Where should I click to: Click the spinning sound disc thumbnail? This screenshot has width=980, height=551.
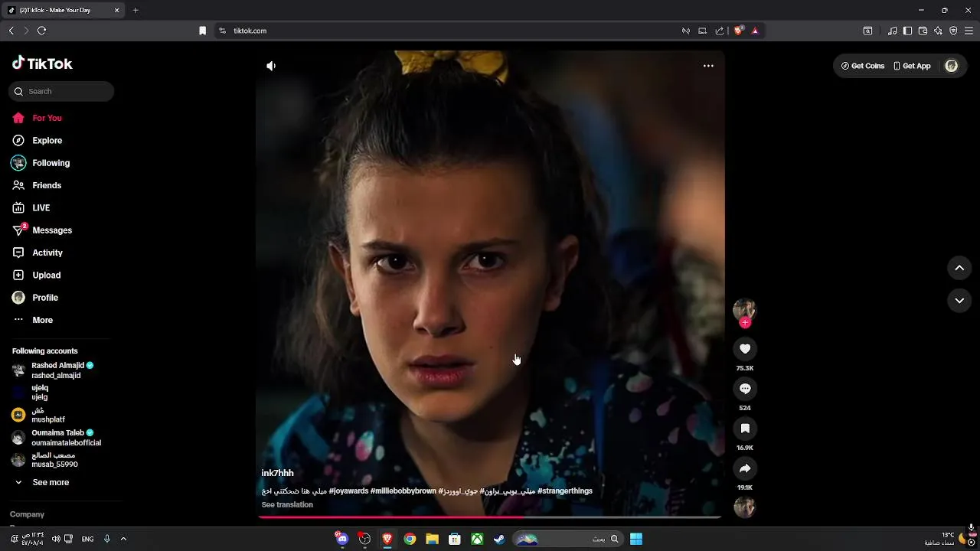tap(744, 507)
